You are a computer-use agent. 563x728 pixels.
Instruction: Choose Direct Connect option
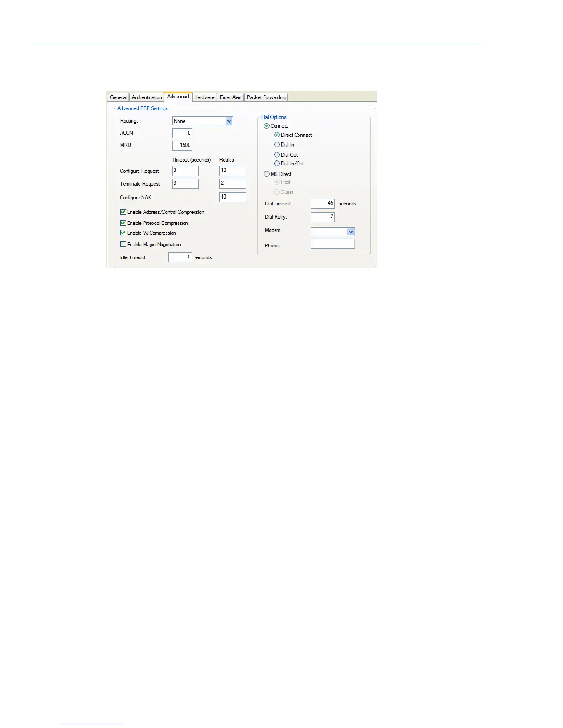(277, 135)
